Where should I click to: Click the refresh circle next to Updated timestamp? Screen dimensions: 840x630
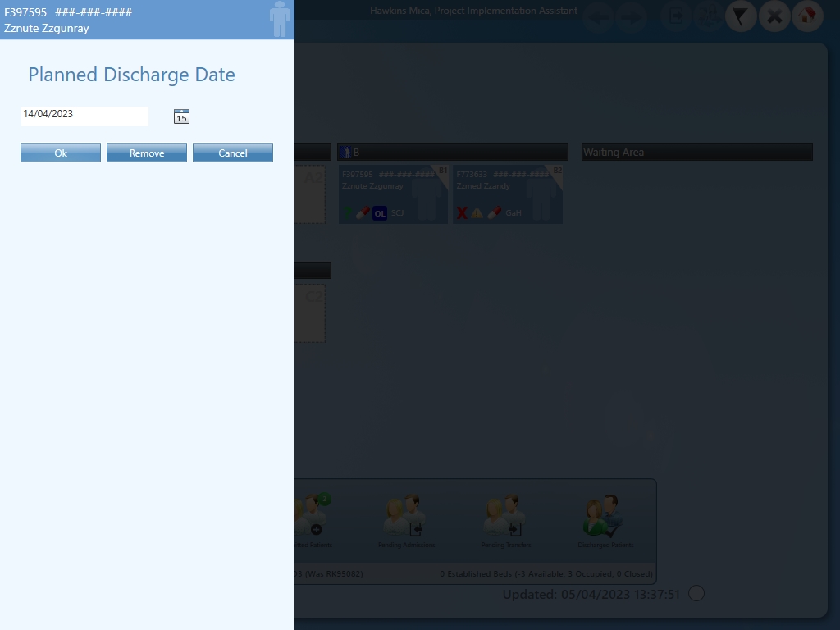click(x=696, y=593)
